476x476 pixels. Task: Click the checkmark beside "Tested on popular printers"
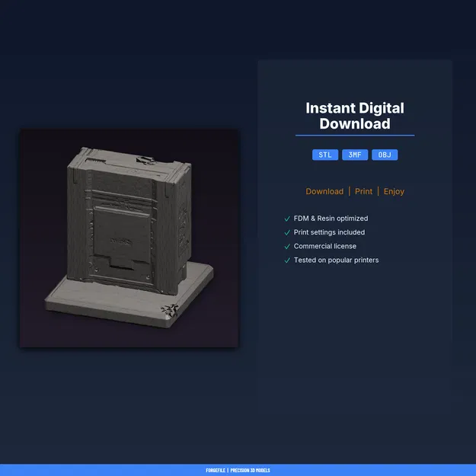click(287, 260)
